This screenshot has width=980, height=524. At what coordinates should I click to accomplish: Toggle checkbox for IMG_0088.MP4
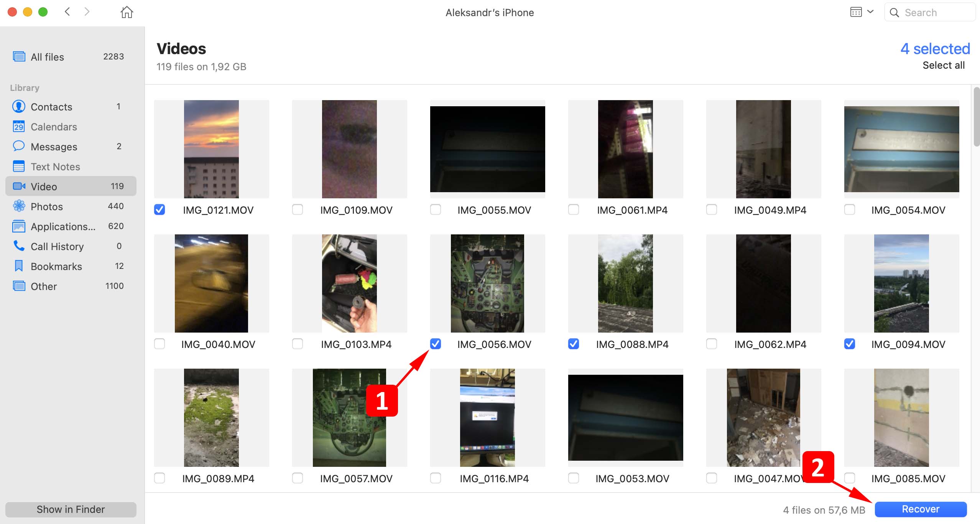(x=574, y=344)
